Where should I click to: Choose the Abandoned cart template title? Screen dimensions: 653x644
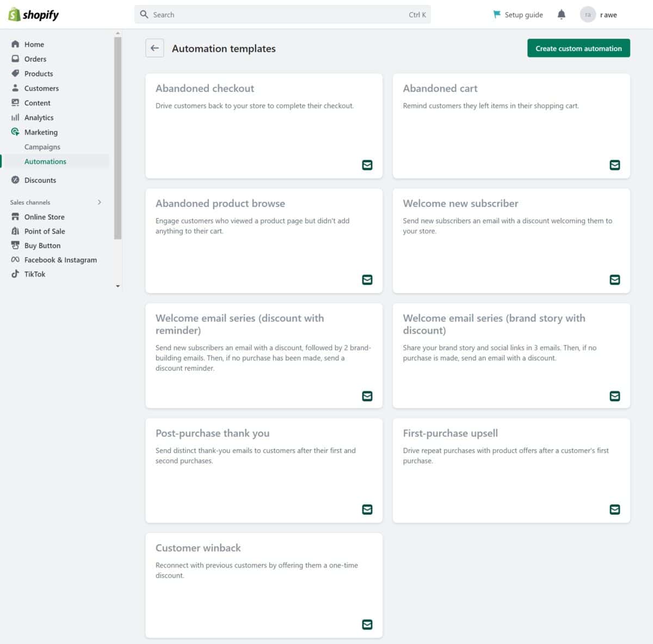[440, 88]
